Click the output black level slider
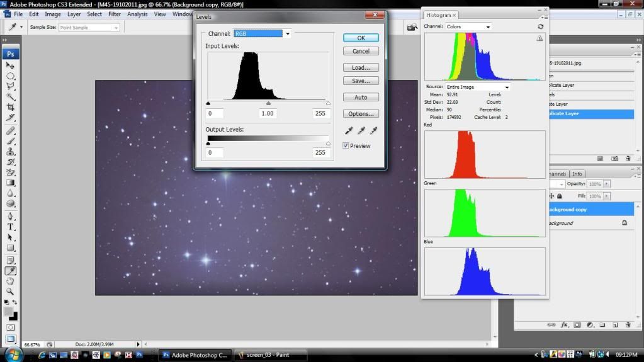The image size is (644, 362). click(208, 144)
